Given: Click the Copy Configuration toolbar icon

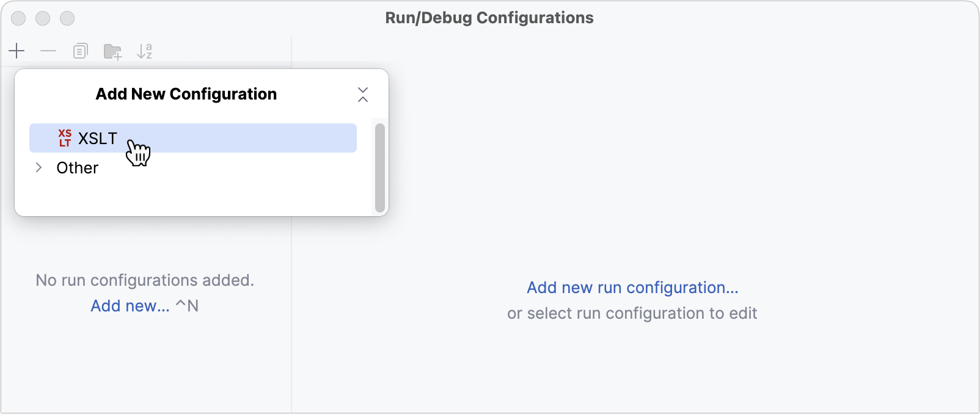Looking at the screenshot, I should click(81, 51).
